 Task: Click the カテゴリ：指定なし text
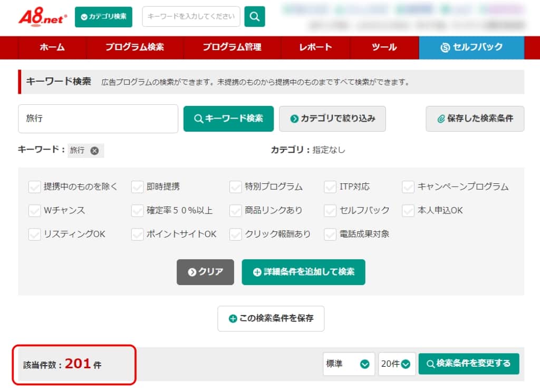[x=308, y=150]
